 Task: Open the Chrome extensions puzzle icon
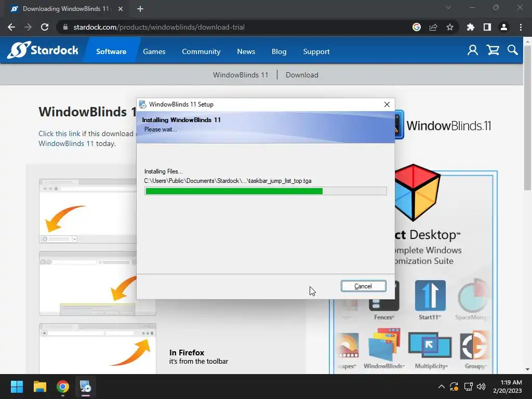click(x=471, y=27)
